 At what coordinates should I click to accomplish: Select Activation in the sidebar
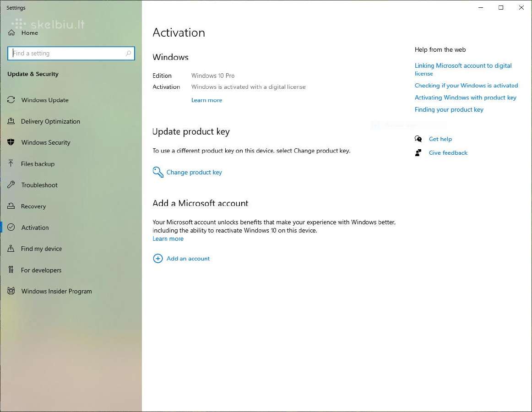point(35,228)
